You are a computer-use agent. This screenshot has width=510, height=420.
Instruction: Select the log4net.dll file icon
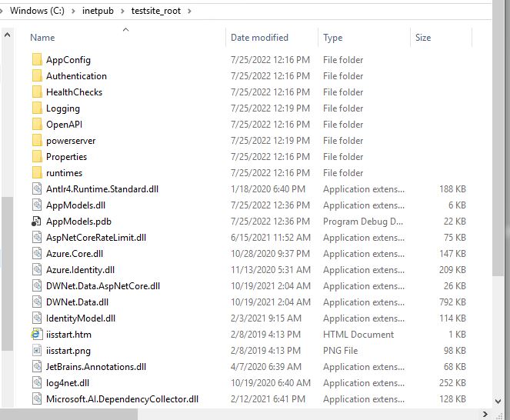click(x=36, y=383)
